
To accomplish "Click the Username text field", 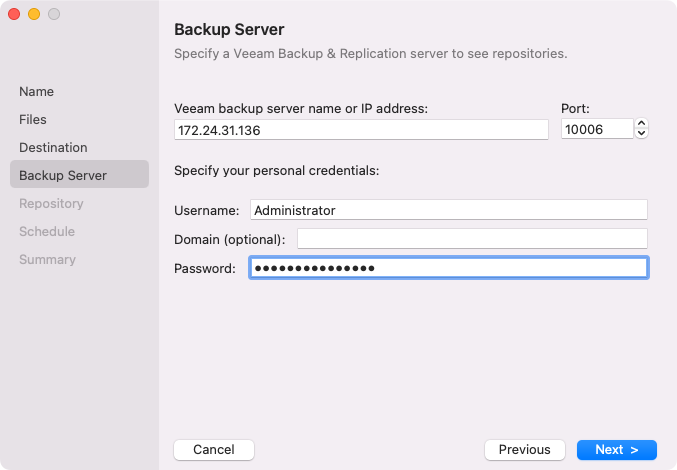I will point(448,210).
